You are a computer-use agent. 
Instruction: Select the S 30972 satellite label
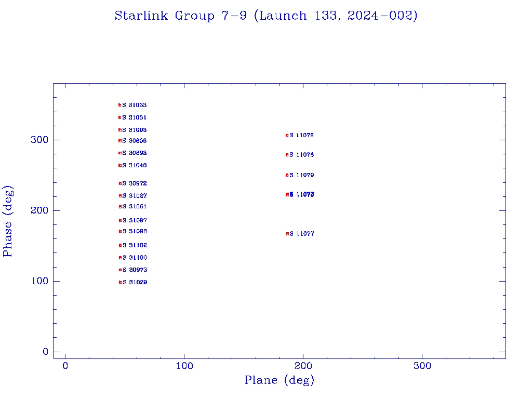(135, 183)
